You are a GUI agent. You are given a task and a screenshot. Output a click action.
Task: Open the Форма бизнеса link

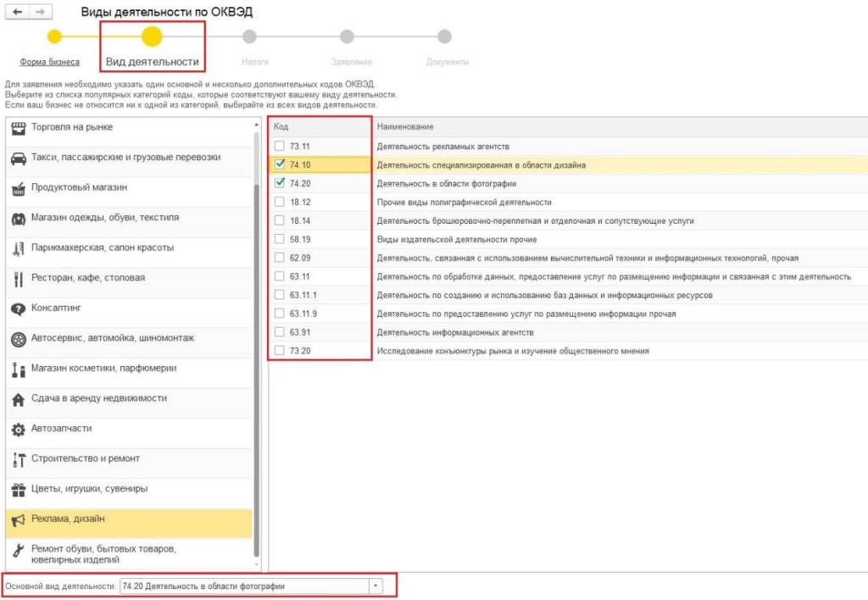point(50,62)
